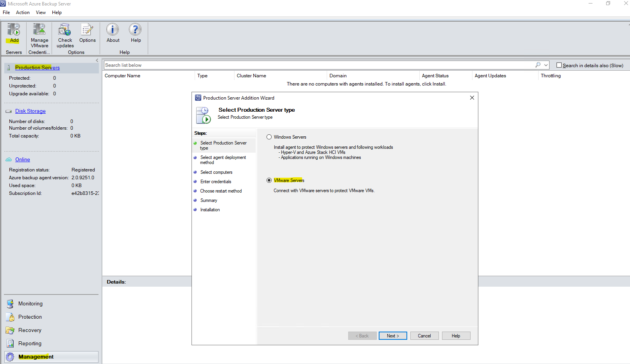Collapse the left navigation pane chevron

(97, 60)
